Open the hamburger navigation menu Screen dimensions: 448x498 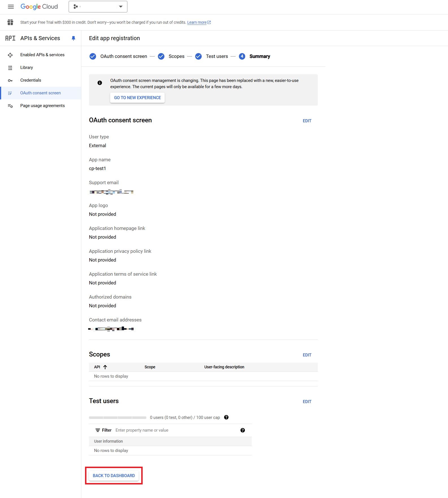(x=11, y=6)
